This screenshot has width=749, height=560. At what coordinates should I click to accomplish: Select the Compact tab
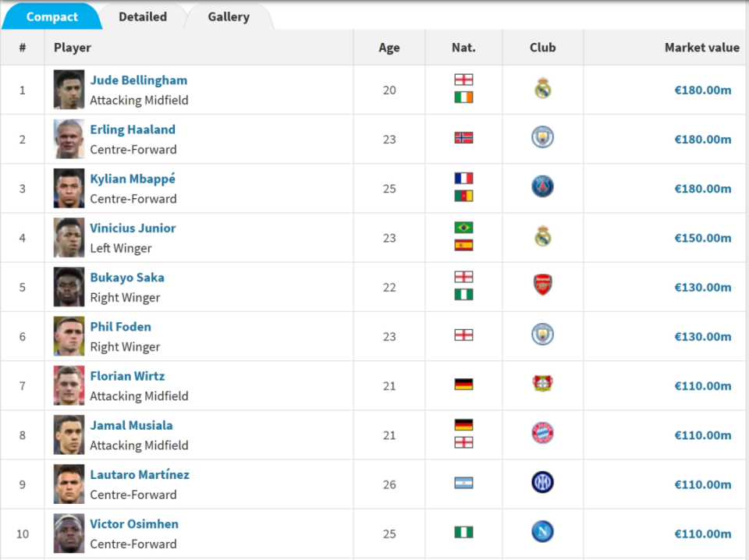(x=52, y=16)
